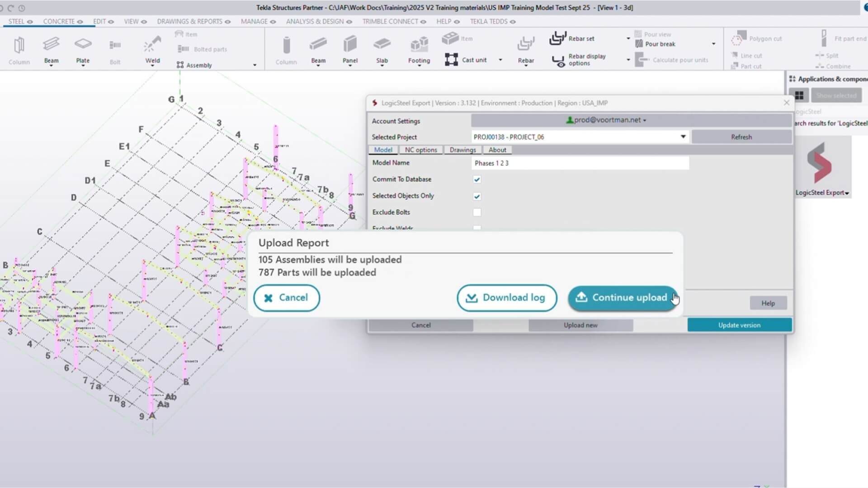Screen dimensions: 868x488
Task: Close the LogicSteel Export dialog
Action: pyautogui.click(x=787, y=103)
